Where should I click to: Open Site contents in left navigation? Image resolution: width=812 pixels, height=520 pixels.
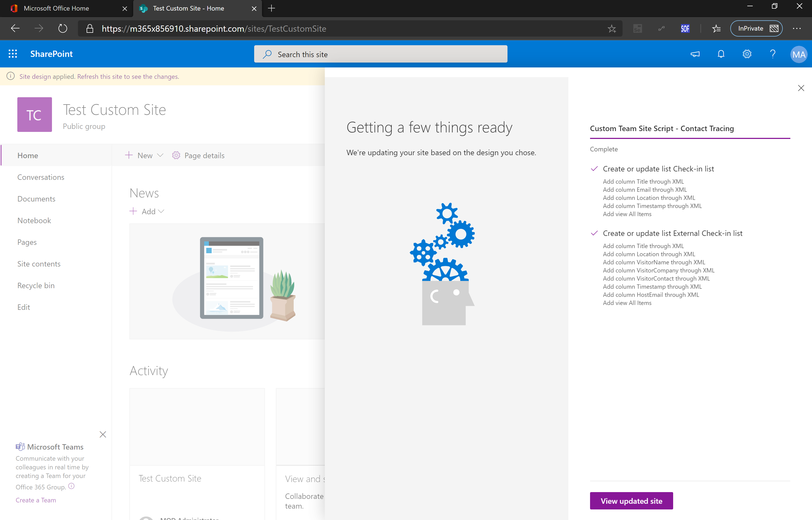[x=39, y=264]
